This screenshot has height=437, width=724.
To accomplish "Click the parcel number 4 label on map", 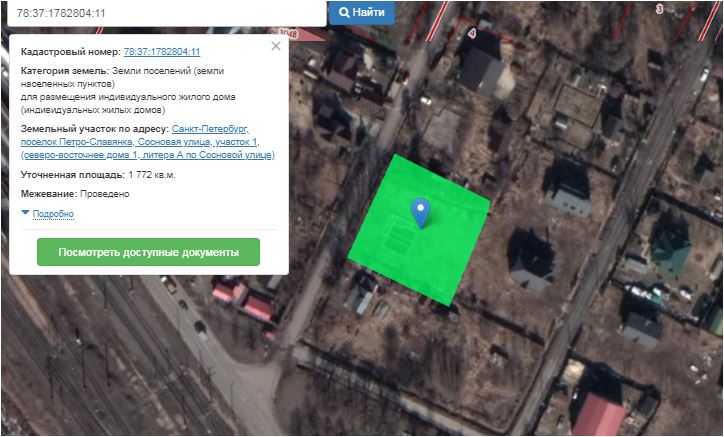I will [x=471, y=33].
